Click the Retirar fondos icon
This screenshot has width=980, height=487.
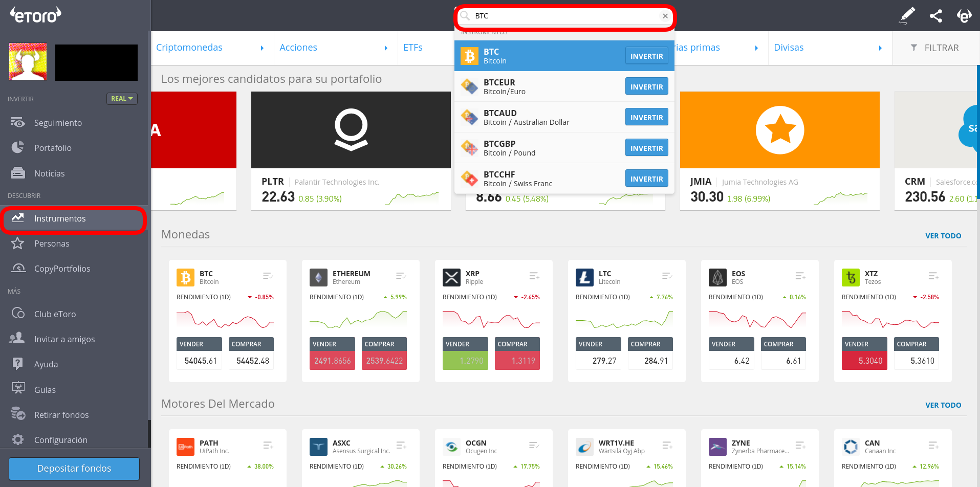coord(18,414)
